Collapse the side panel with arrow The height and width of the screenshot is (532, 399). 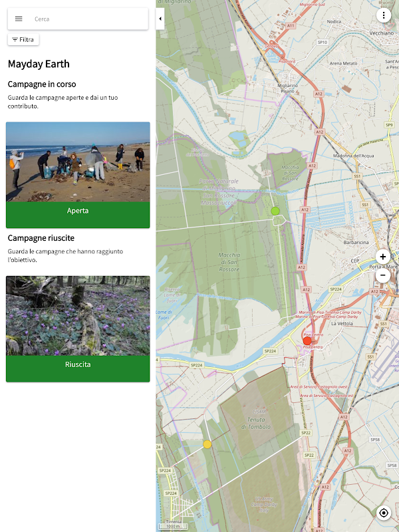(160, 19)
